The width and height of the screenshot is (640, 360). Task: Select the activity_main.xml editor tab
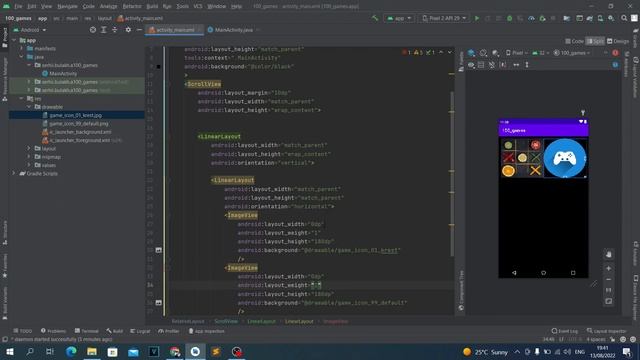[x=175, y=30]
